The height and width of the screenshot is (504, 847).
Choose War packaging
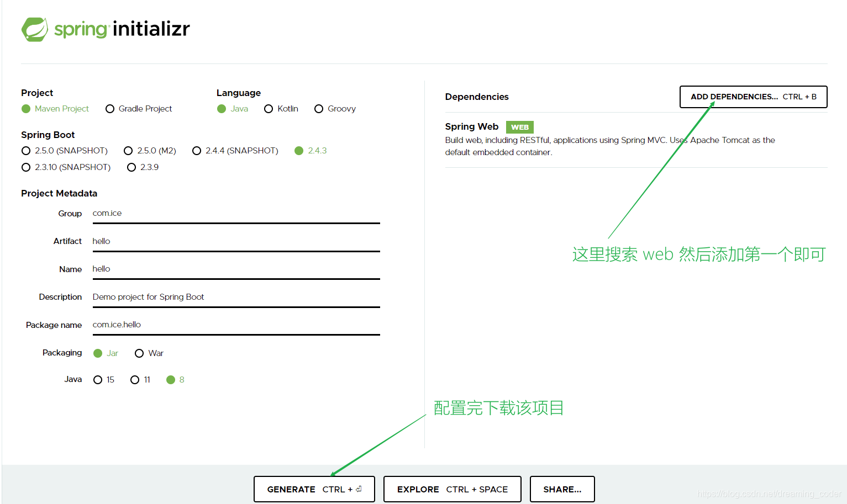pos(149,353)
